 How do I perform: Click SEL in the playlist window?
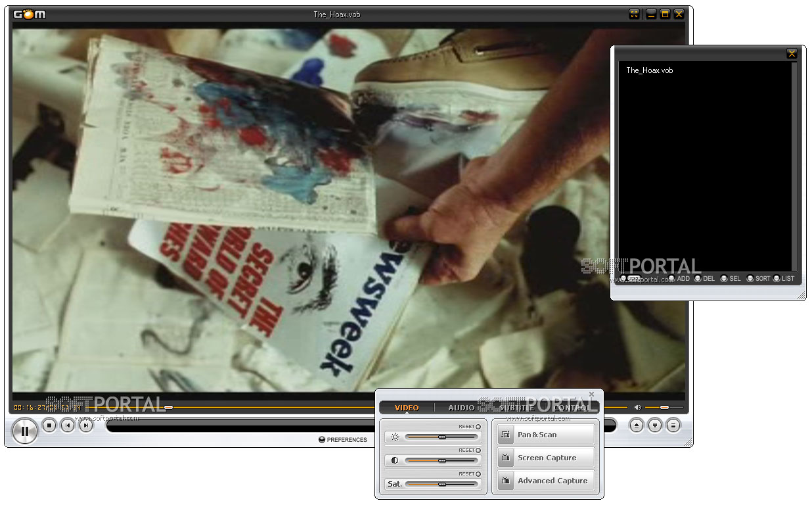(730, 279)
